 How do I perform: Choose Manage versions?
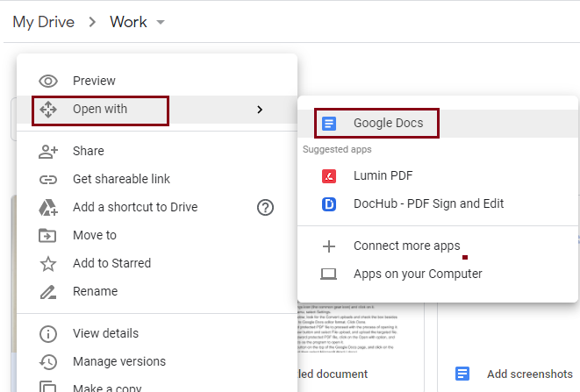[157, 362]
